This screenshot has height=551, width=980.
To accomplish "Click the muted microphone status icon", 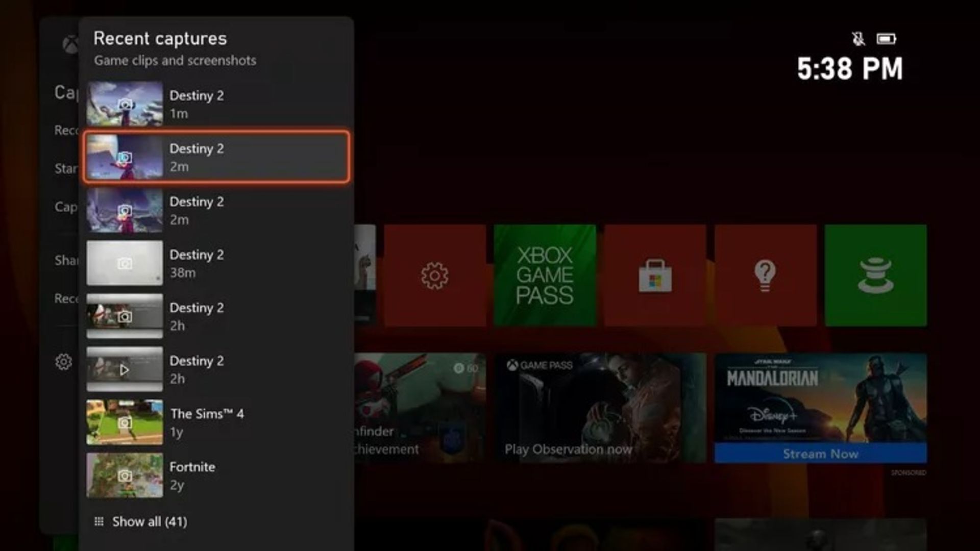I will [x=859, y=39].
